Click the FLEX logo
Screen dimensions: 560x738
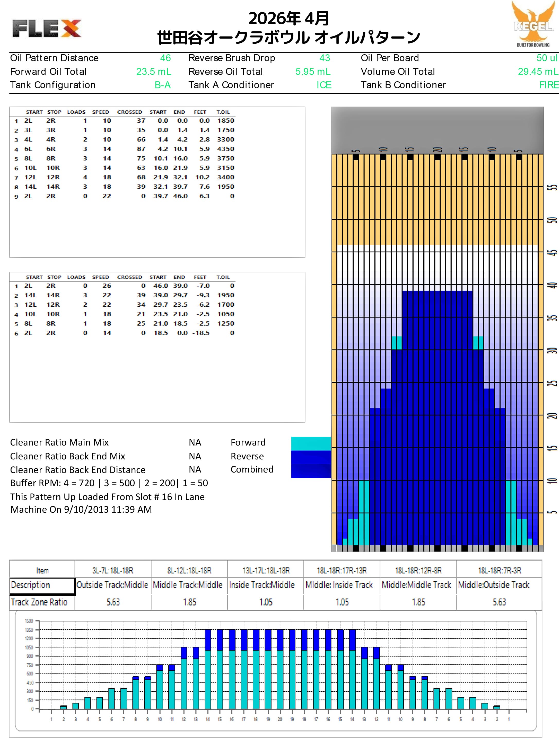[47, 28]
